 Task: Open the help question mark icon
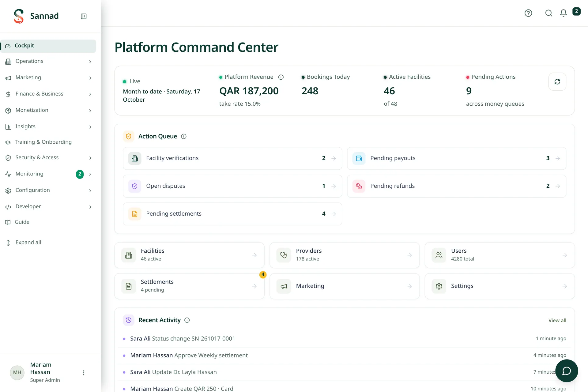(528, 13)
